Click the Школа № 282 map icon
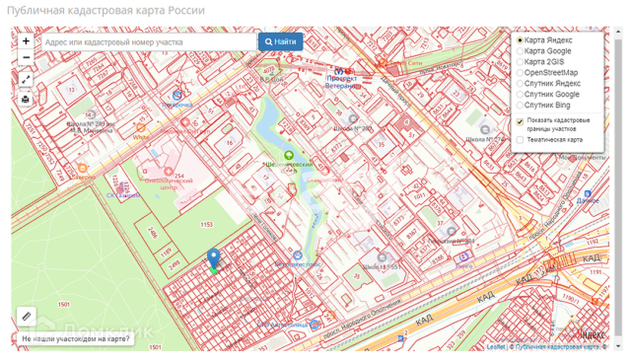631x364 pixels. [x=353, y=118]
